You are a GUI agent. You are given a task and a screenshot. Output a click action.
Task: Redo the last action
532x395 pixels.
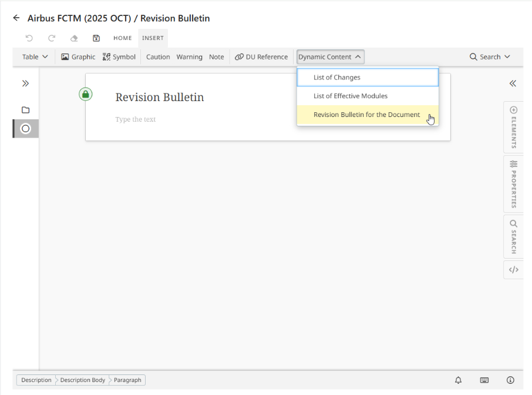pos(52,38)
